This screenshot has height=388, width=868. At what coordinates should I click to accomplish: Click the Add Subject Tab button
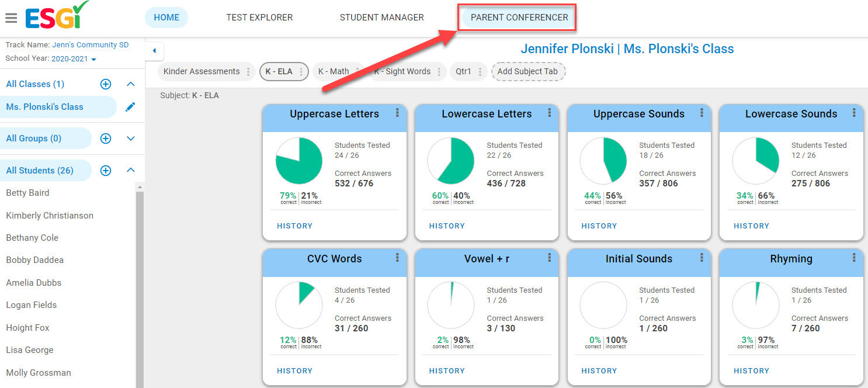pyautogui.click(x=528, y=72)
